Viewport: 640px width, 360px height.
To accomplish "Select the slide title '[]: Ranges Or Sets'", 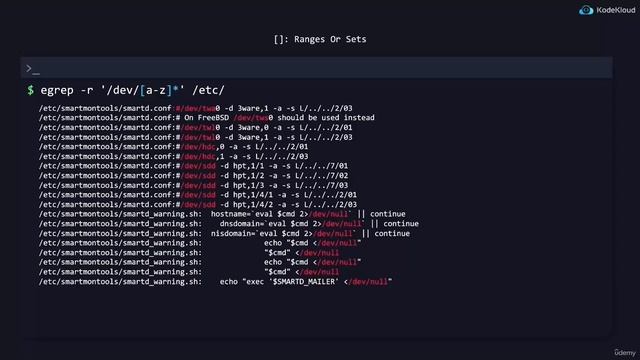I will click(x=320, y=39).
